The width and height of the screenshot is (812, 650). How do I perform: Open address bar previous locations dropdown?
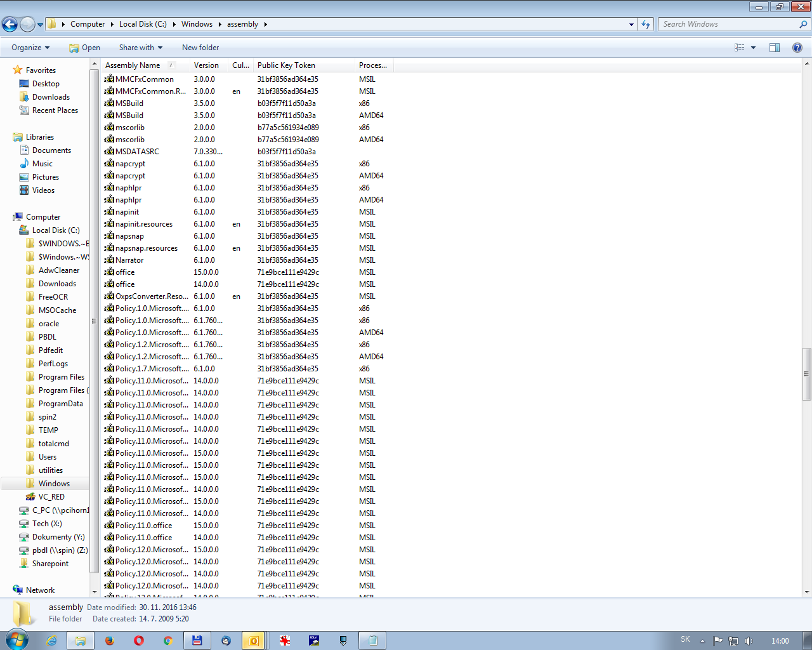631,24
